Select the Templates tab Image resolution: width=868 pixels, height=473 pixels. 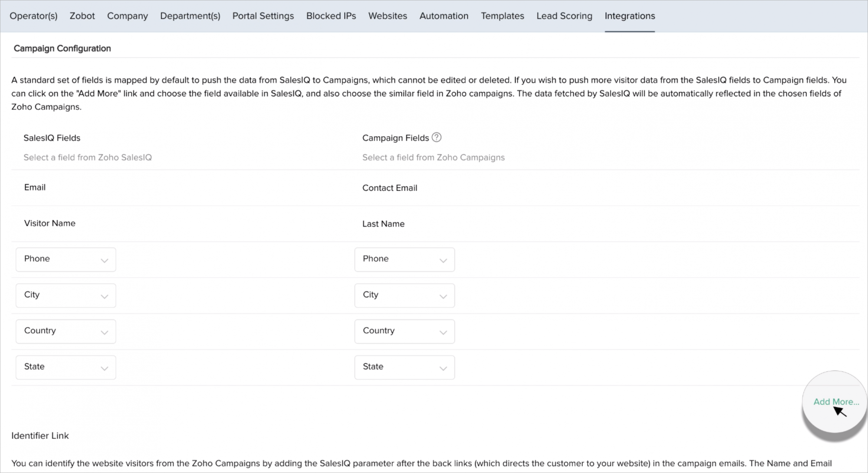[502, 16]
